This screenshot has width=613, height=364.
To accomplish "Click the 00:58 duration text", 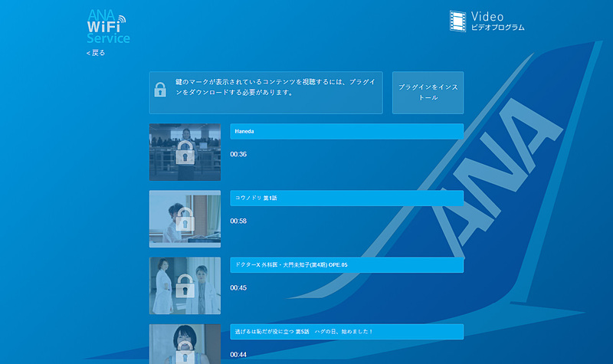I will pos(238,221).
